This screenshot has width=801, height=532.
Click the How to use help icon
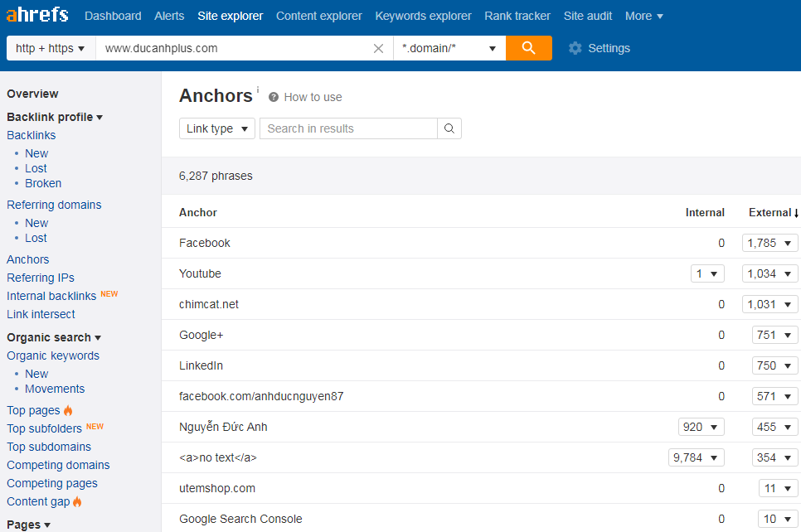pos(274,97)
